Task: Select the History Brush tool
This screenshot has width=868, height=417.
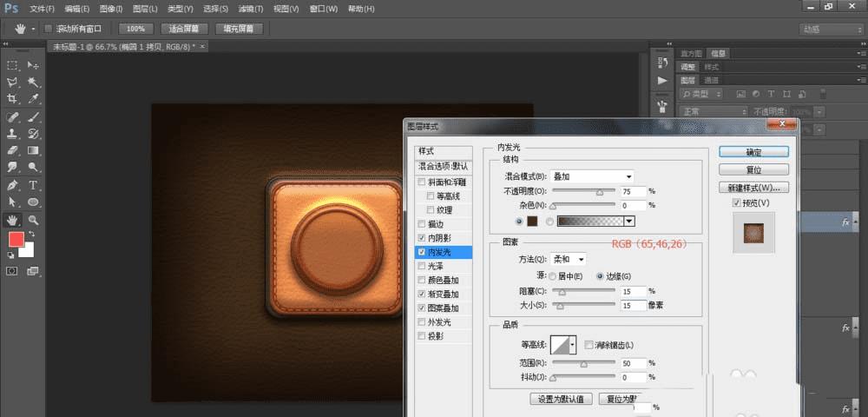Action: pyautogui.click(x=33, y=134)
